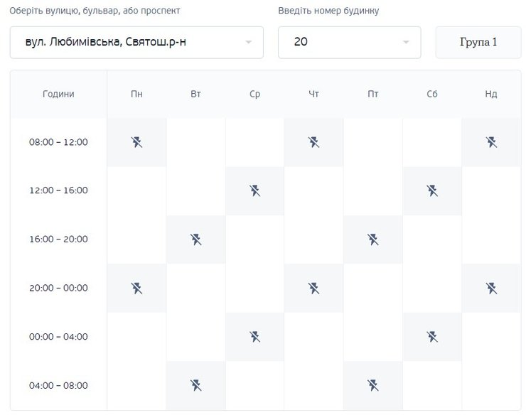Select the Пн column header
This screenshot has width=526, height=420.
[137, 94]
